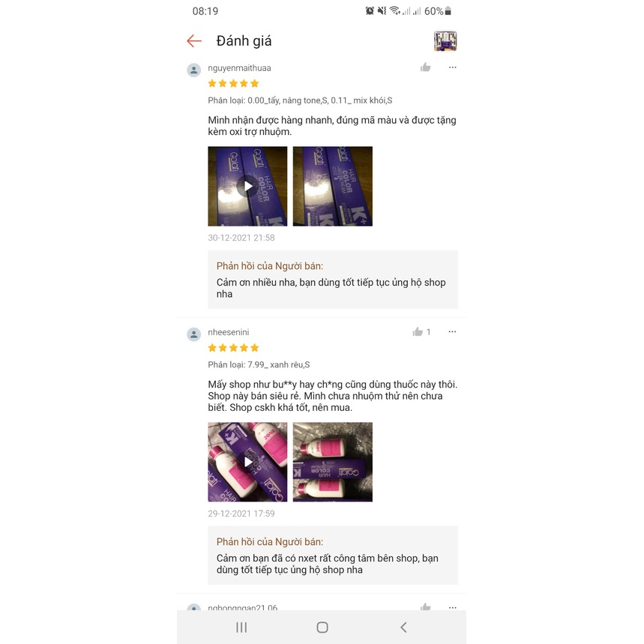Tap the Android recent apps button
Viewport: 644px width, 644px height.
pos(241,628)
